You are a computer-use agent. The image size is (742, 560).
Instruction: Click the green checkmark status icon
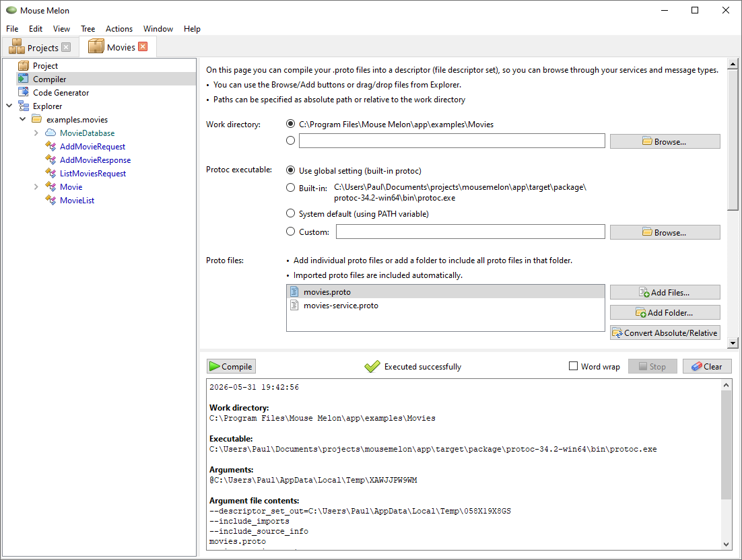(x=372, y=367)
